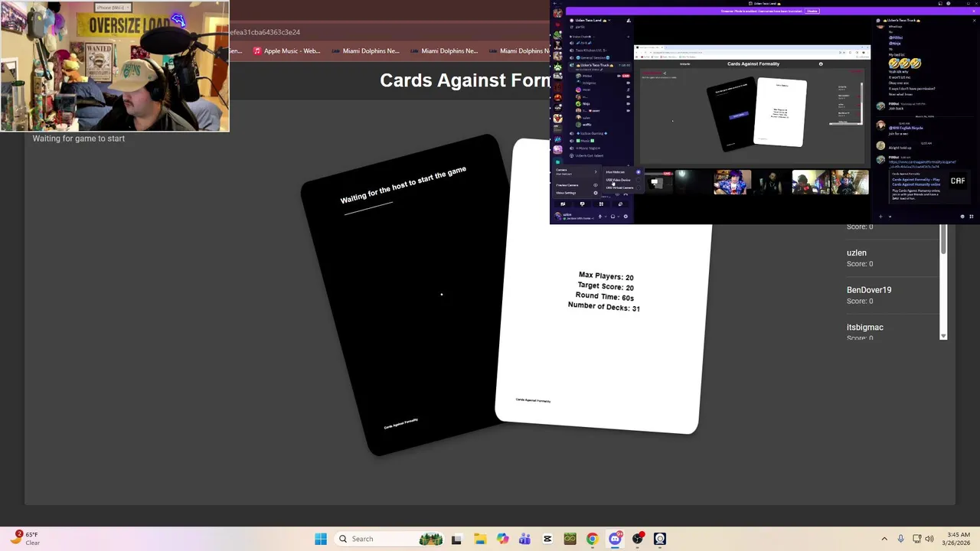Choose Preview Camera in Discord menu
The height and width of the screenshot is (551, 980).
tap(577, 185)
